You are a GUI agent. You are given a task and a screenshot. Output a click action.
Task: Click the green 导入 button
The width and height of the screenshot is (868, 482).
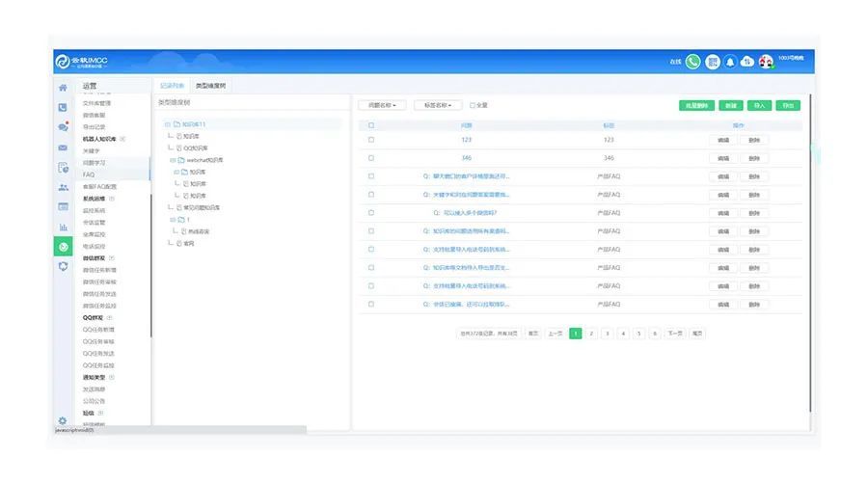click(759, 106)
